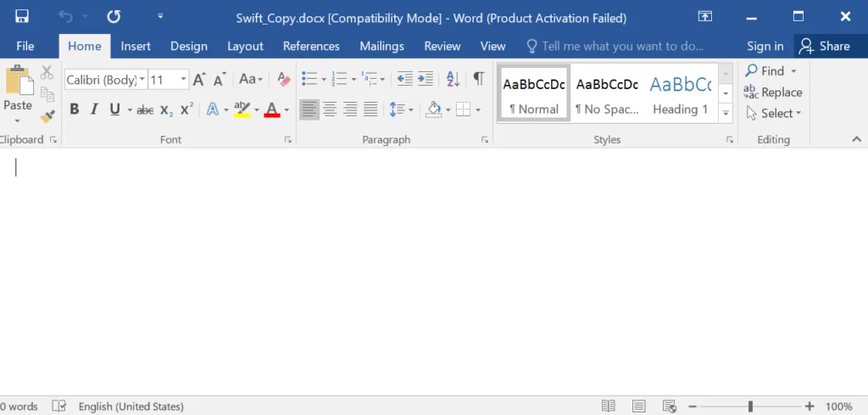Open the Font dialog launcher

(288, 140)
